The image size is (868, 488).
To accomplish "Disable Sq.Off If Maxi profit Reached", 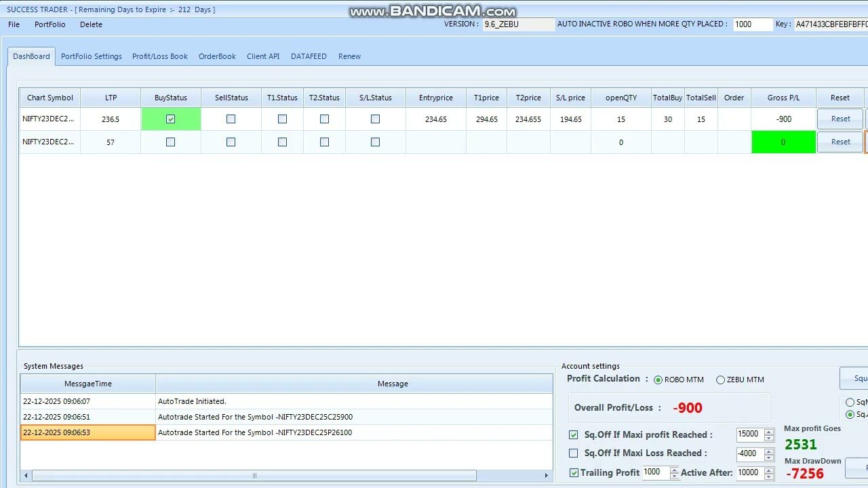I will 573,434.
